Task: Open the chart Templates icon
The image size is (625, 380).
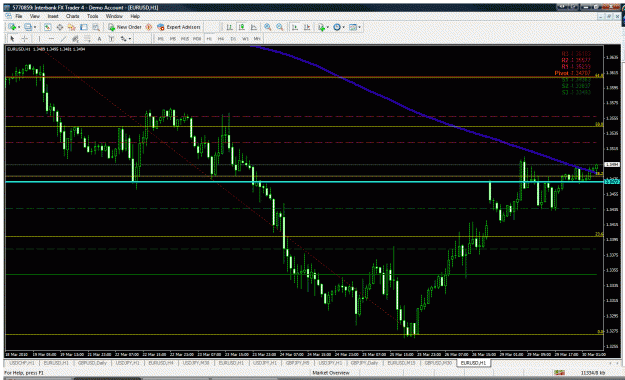Action: tap(353, 27)
